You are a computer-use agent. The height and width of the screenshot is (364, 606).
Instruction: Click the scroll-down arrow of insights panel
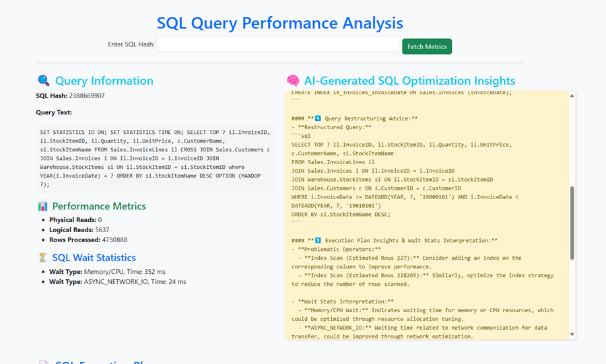[572, 334]
